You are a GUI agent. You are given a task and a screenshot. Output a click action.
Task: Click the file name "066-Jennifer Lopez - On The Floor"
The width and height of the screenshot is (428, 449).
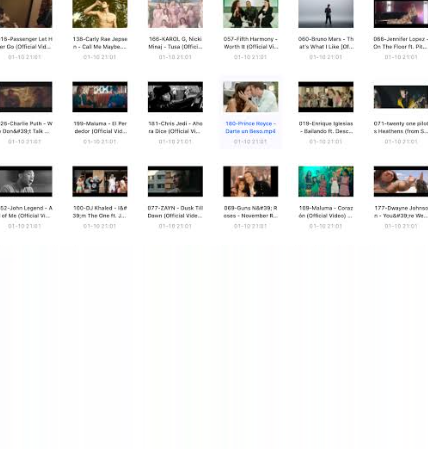click(x=401, y=43)
